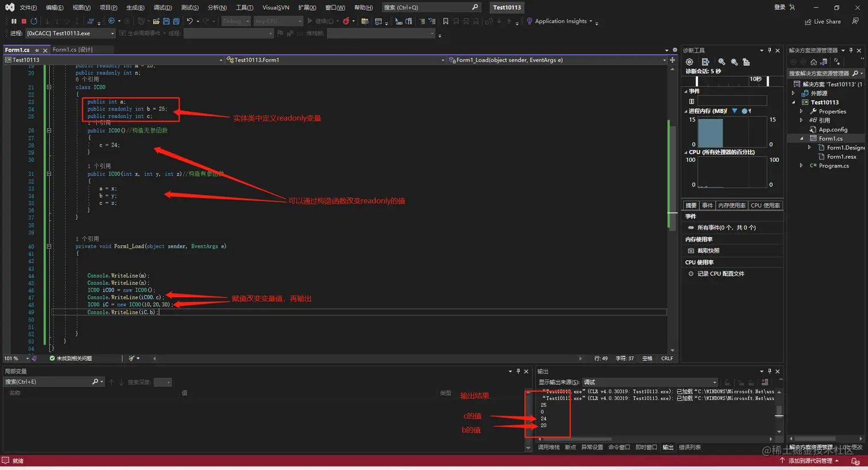Open the VisualSVN menu
868x470 pixels.
[x=276, y=7]
